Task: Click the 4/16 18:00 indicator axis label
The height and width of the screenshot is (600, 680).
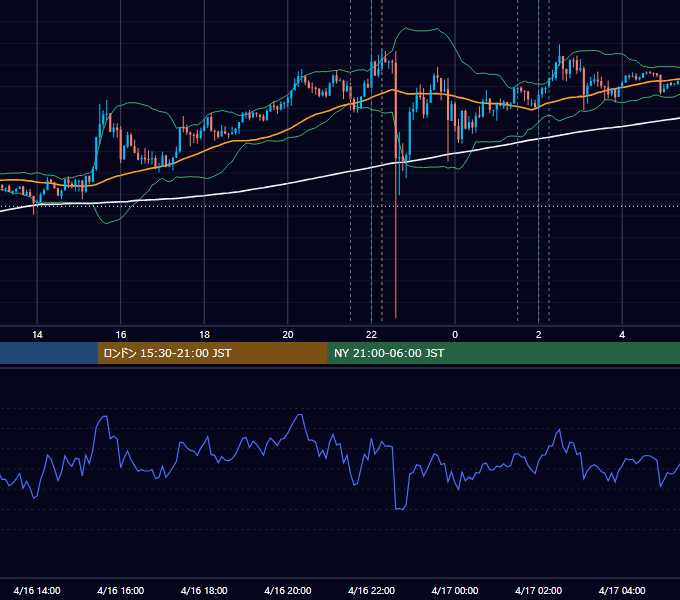Action: click(x=204, y=590)
